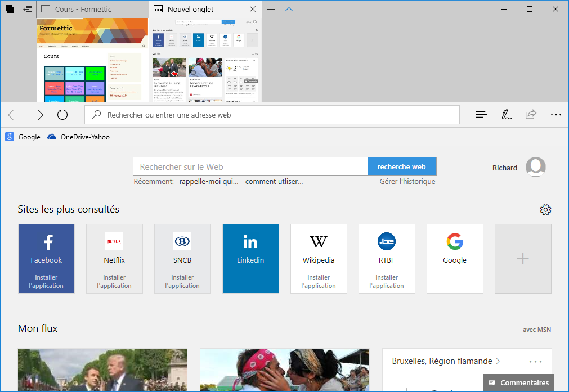The height and width of the screenshot is (392, 569).
Task: Open OneDrive-Yahoo favorite in favorites bar
Action: [x=79, y=137]
